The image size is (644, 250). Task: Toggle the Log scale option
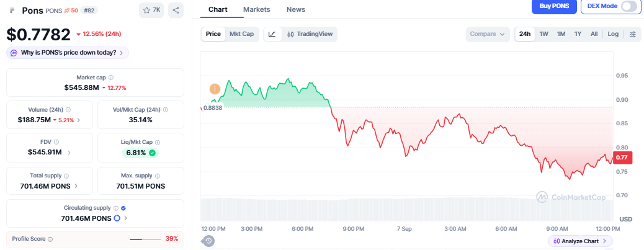tap(613, 34)
